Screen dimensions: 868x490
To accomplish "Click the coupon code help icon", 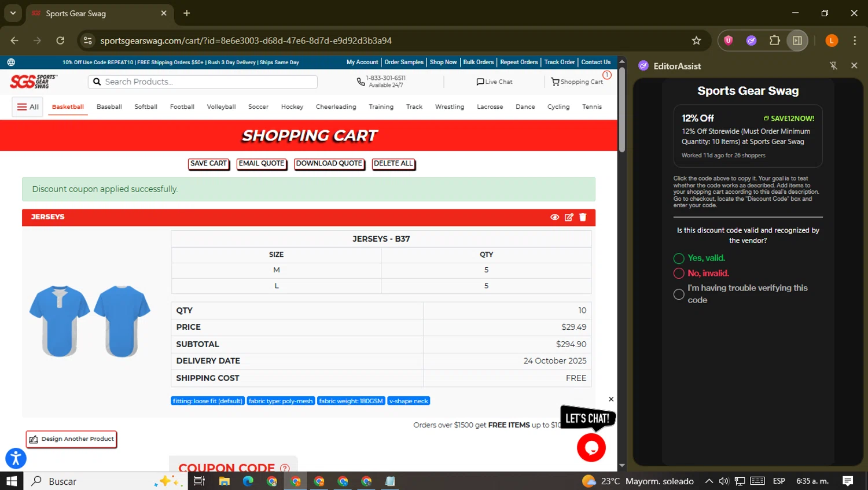I will (285, 468).
